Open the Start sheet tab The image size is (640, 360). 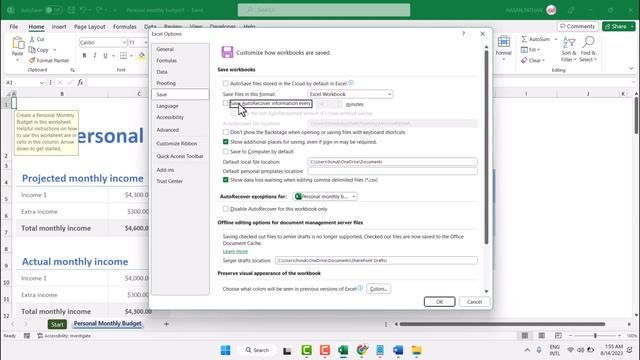[57, 324]
